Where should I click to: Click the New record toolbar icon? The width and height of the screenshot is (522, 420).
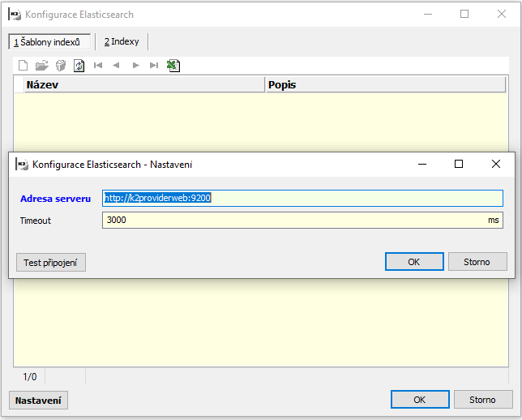coord(23,66)
